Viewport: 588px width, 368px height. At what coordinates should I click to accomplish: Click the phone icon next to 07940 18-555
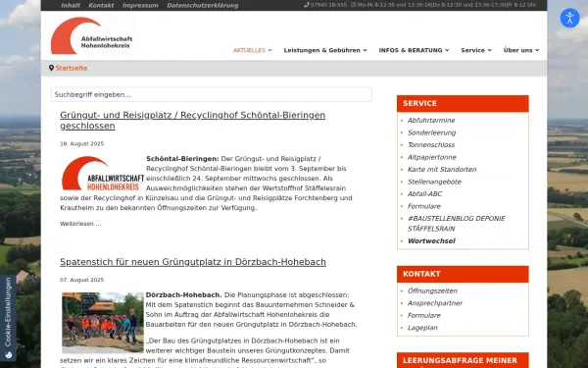pos(307,5)
